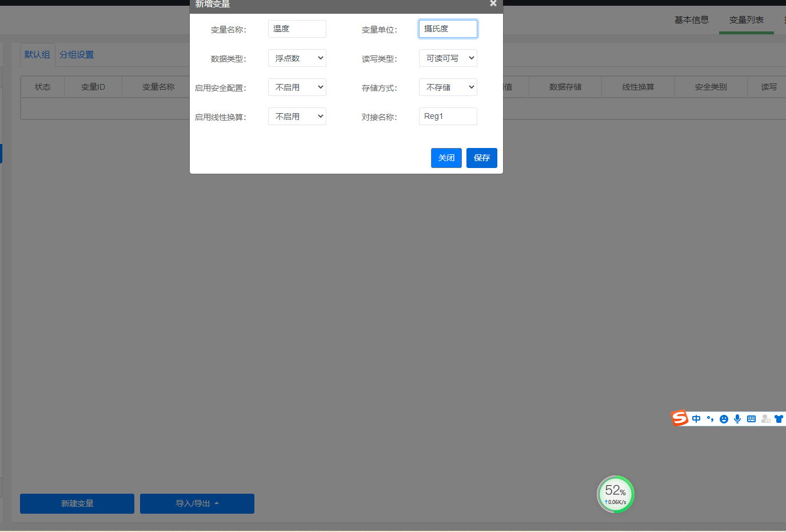Click the skin shirt icon in IME bar
Image resolution: width=786 pixels, height=532 pixels.
pyautogui.click(x=779, y=419)
